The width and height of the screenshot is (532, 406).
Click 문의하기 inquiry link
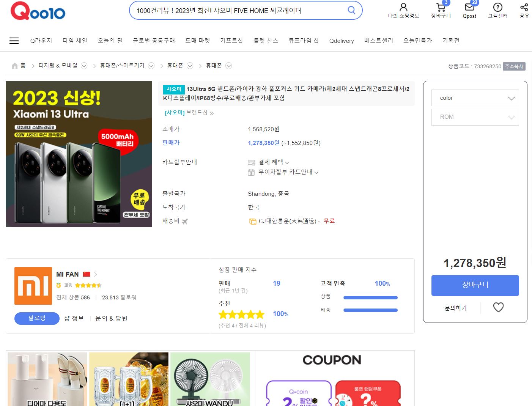pos(456,308)
